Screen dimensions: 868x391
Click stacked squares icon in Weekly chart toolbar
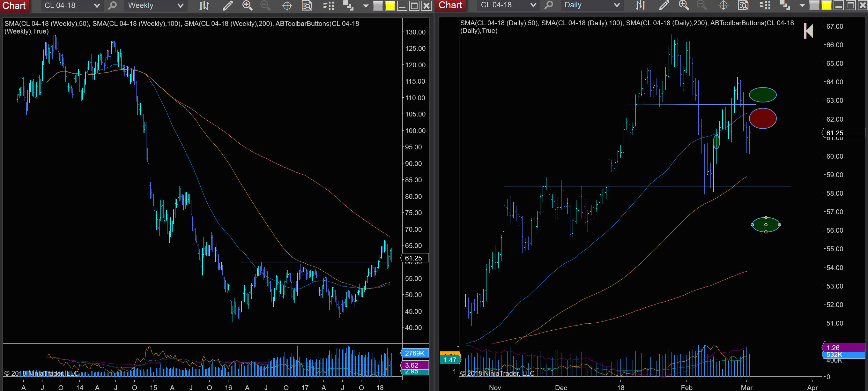(348, 5)
